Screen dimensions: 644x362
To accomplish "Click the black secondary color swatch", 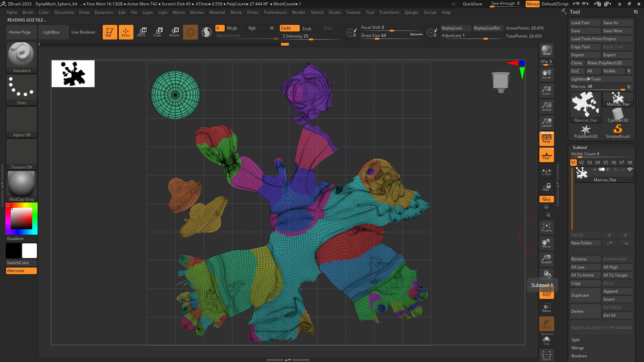I will click(13, 251).
